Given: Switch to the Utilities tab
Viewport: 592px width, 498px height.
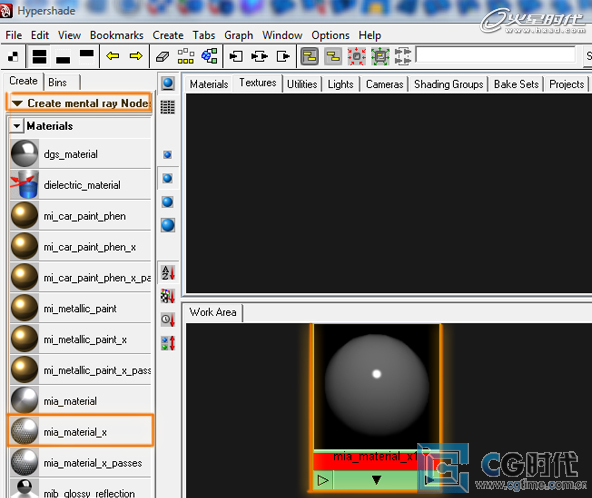Looking at the screenshot, I should tap(302, 84).
